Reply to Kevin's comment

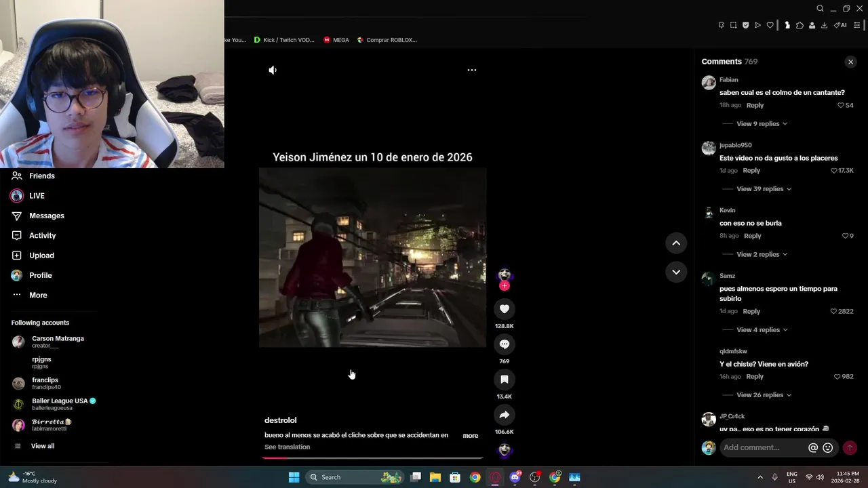click(x=752, y=236)
